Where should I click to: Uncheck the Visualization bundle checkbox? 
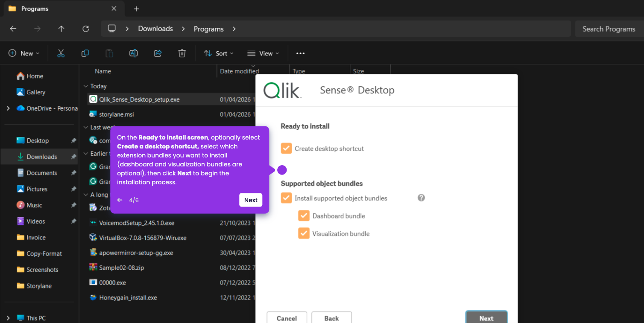[x=304, y=233]
